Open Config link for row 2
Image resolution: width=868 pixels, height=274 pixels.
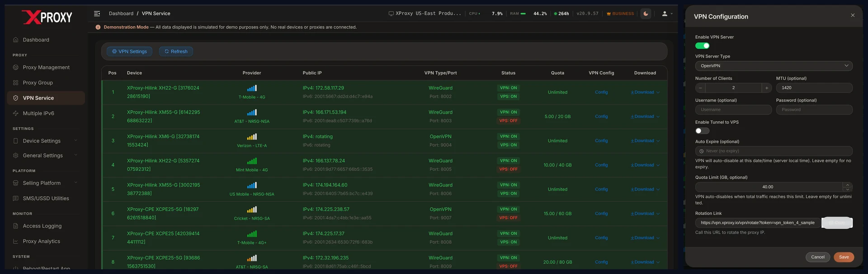click(x=601, y=117)
